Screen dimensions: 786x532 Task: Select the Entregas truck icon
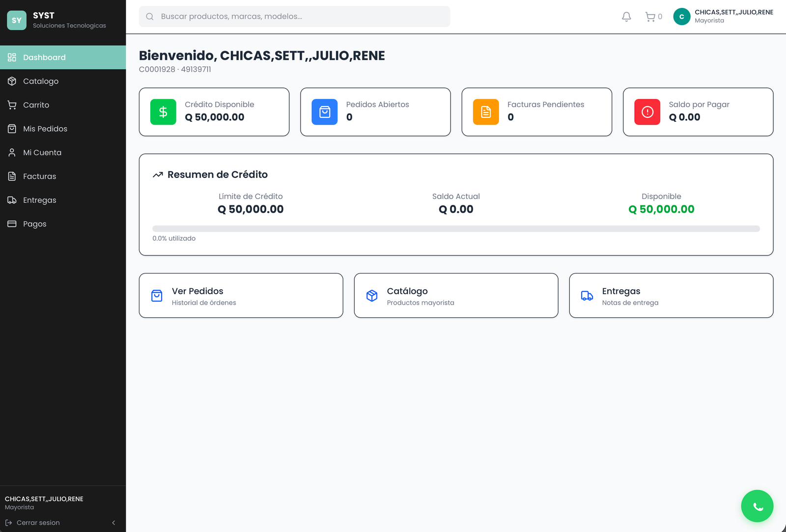point(12,200)
